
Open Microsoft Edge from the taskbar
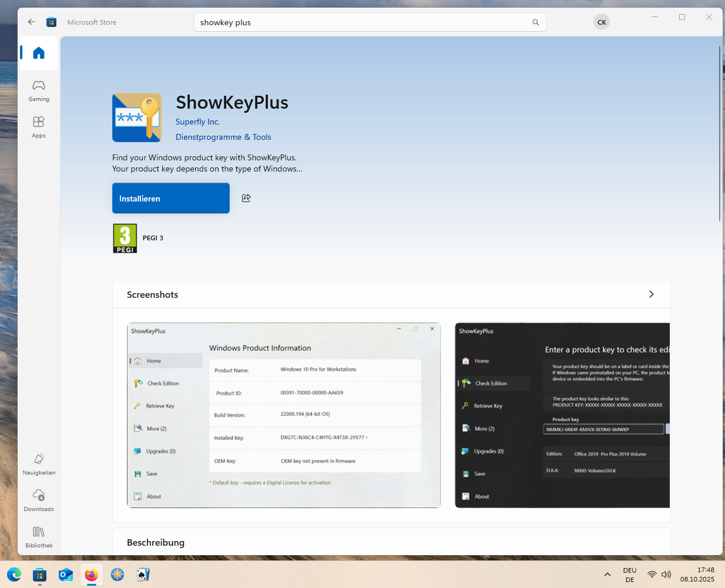pyautogui.click(x=14, y=574)
